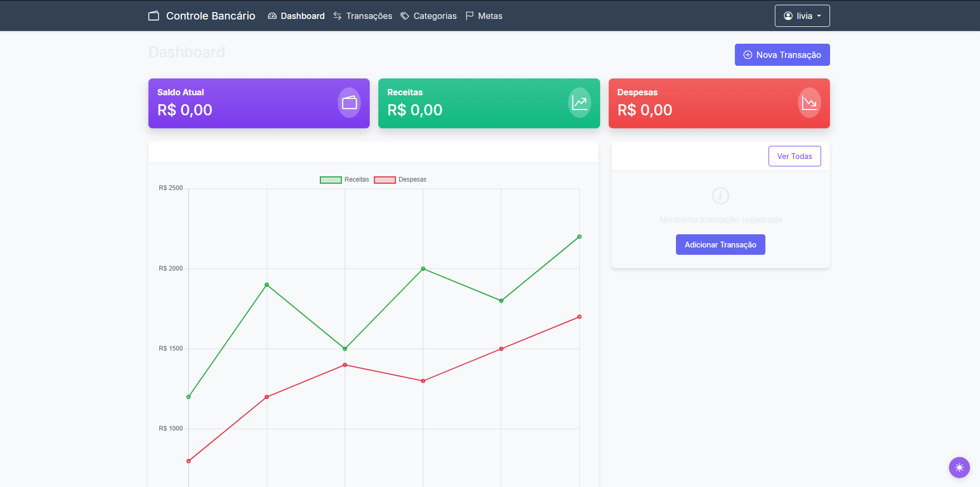Go to the Dashboard nav tab

tap(296, 16)
